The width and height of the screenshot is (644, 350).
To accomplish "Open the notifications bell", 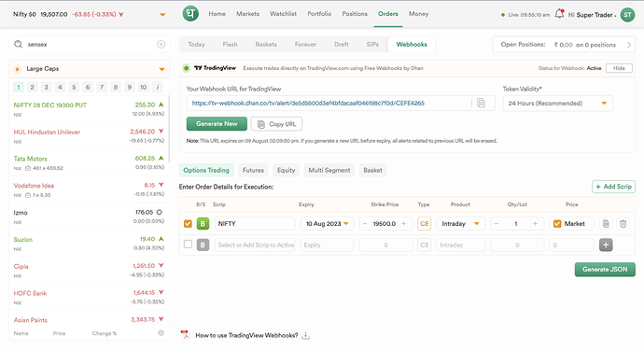I will (559, 14).
